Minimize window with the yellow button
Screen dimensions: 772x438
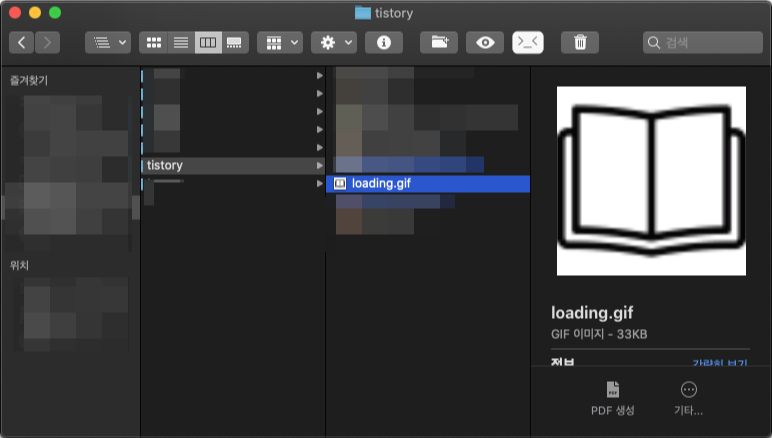click(35, 13)
